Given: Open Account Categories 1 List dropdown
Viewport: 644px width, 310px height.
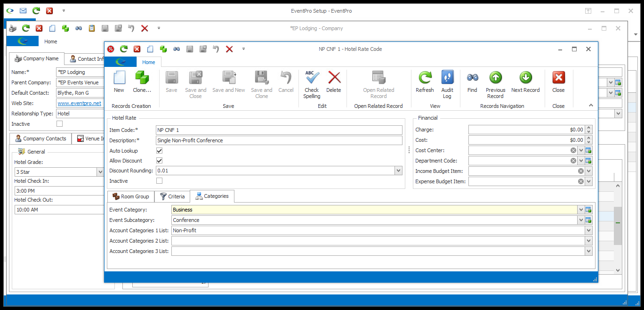Looking at the screenshot, I should (x=588, y=230).
